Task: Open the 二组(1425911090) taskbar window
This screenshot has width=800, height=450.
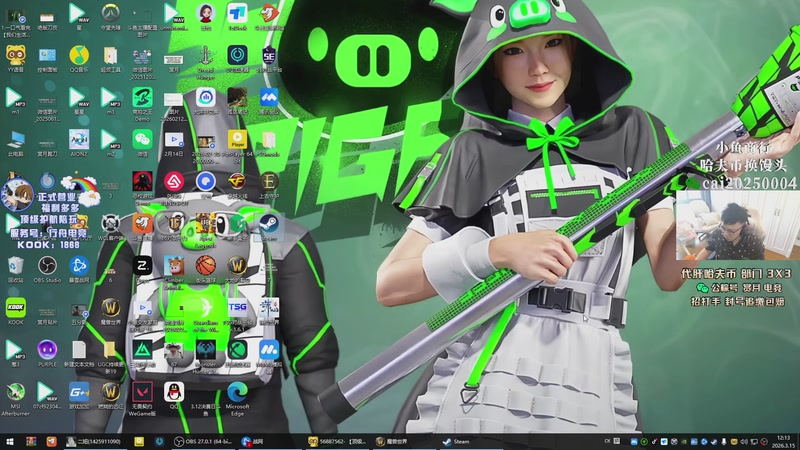Action: point(94,442)
